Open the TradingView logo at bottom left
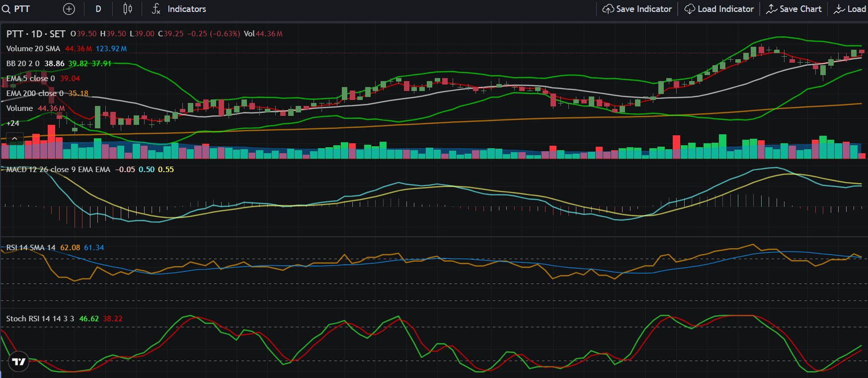Viewport: 868px width, 378px height. [19, 362]
